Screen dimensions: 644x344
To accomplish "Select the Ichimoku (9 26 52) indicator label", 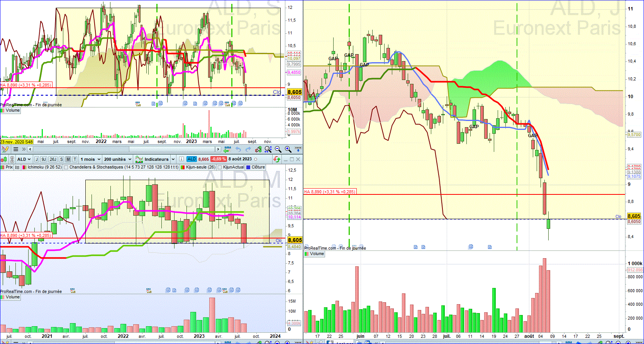I will click(x=45, y=167).
